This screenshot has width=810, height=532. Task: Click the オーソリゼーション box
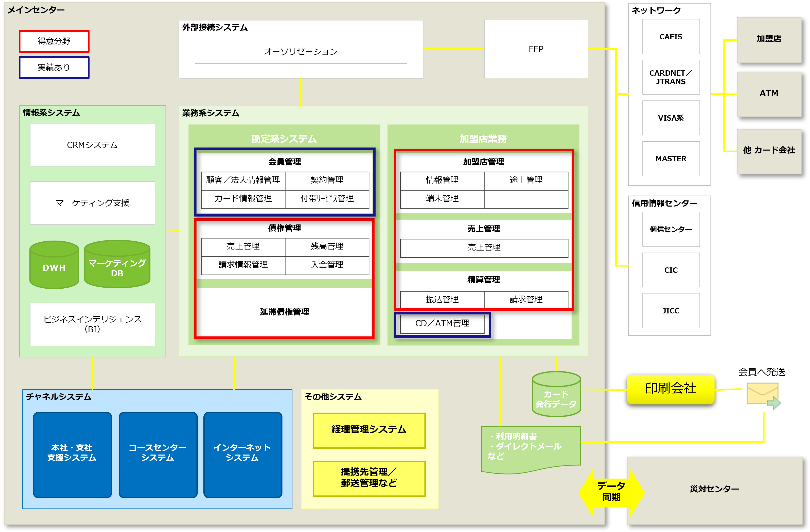pyautogui.click(x=301, y=52)
